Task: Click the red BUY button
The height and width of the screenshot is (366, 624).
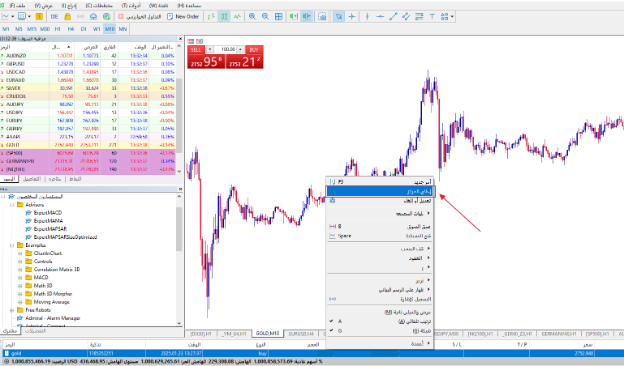Action: point(254,50)
